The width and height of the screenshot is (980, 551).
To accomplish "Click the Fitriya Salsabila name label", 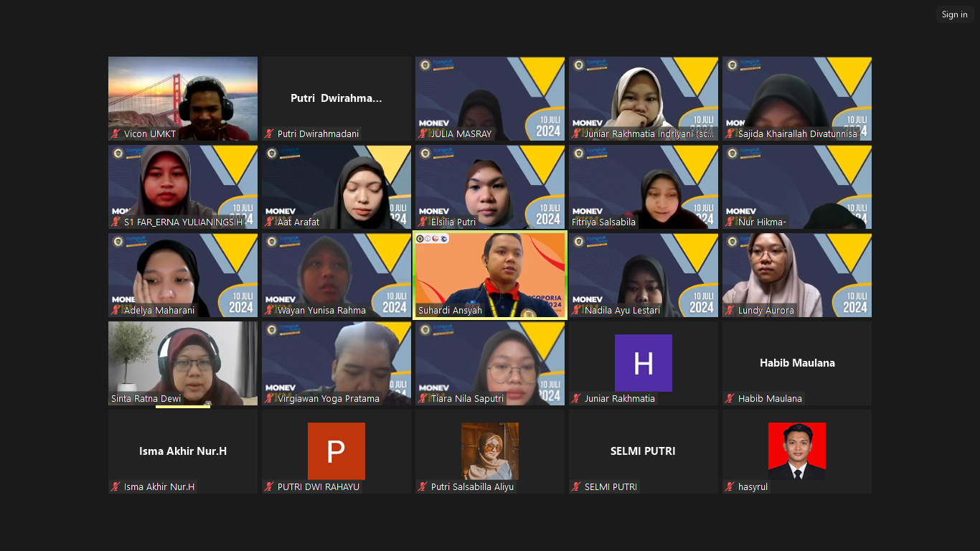I will pos(603,222).
